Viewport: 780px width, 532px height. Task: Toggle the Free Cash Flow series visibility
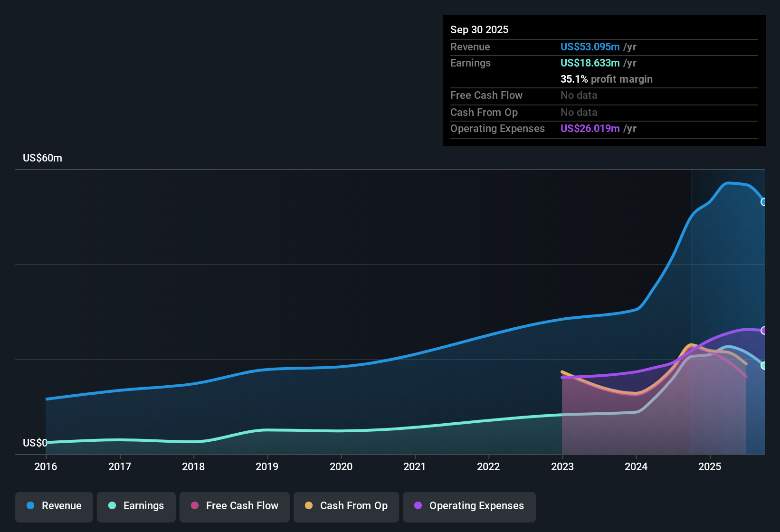[x=234, y=506]
